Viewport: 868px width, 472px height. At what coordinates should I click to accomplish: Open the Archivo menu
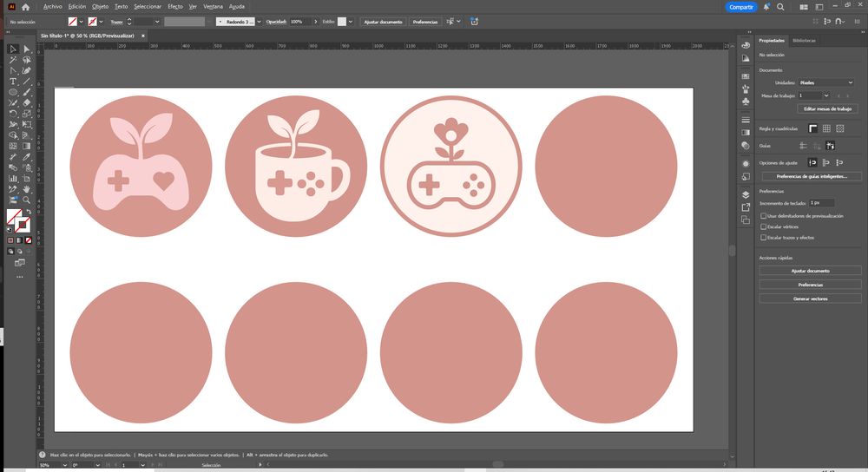pos(53,7)
